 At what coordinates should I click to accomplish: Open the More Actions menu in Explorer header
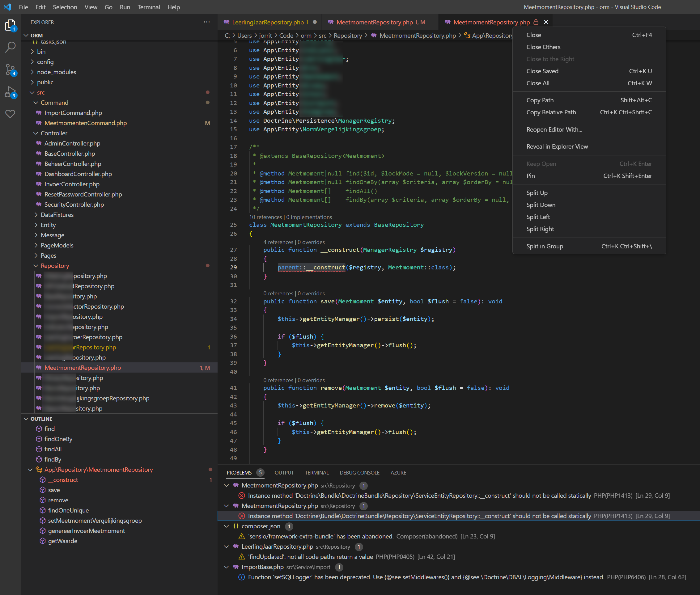click(x=206, y=22)
